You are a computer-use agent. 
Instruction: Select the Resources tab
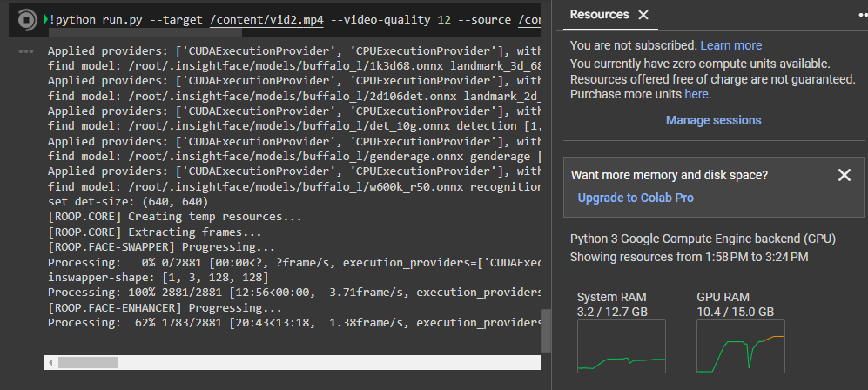click(x=599, y=15)
